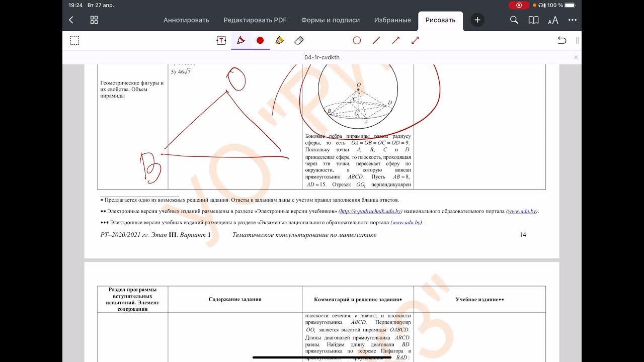Select the eraser tool
Screen dimensions: 644x362
[x=299, y=40]
